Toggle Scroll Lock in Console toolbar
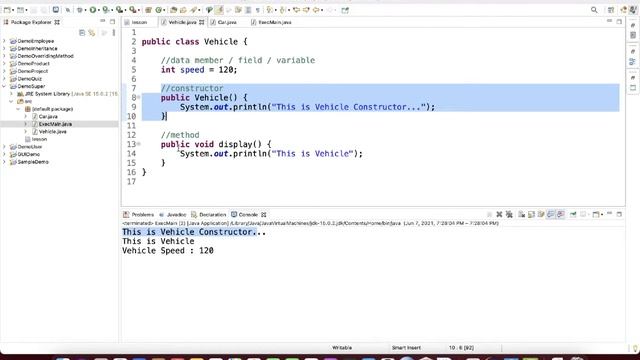Screen dimensions: 640x360 531,214
